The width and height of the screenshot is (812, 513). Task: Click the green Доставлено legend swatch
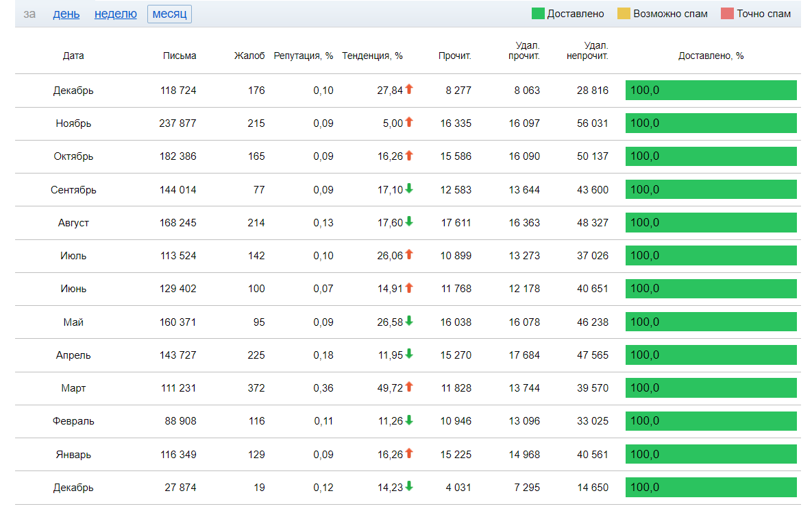537,14
